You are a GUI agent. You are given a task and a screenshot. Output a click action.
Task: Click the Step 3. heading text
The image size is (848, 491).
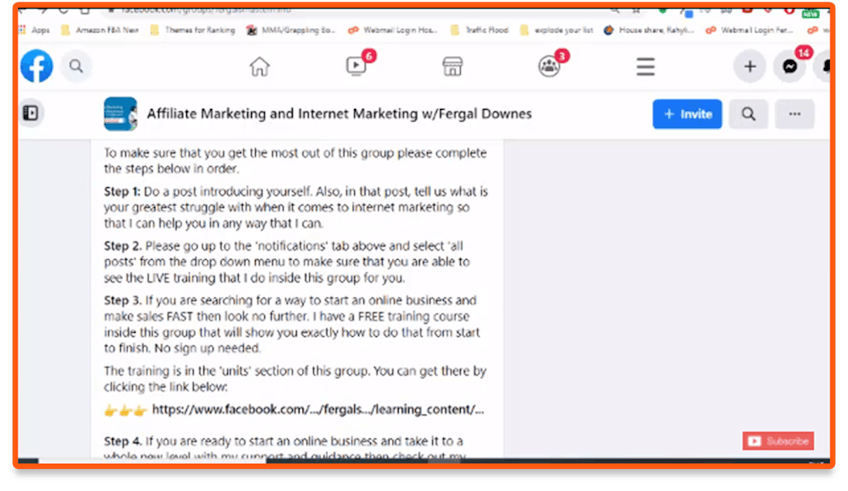pyautogui.click(x=123, y=300)
